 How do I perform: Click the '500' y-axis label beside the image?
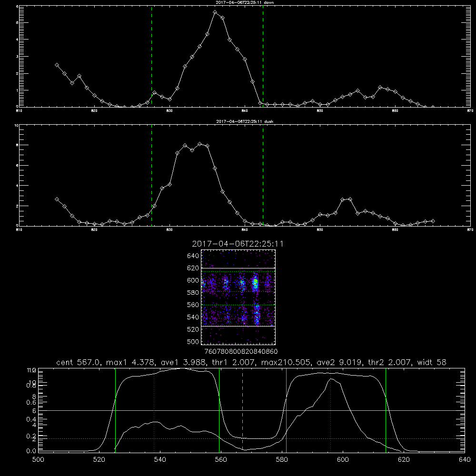(193, 341)
